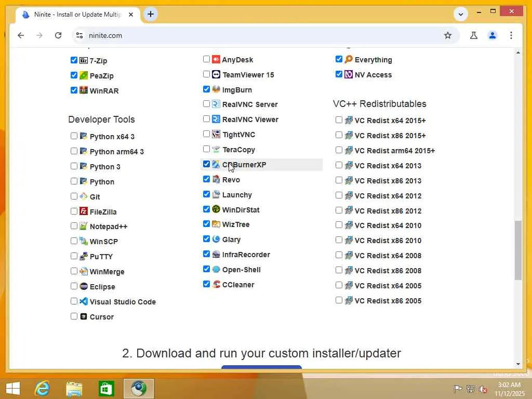Check the VC Redist x86 2013 checkbox
Viewport: 532px width, 399px height.
[339, 180]
